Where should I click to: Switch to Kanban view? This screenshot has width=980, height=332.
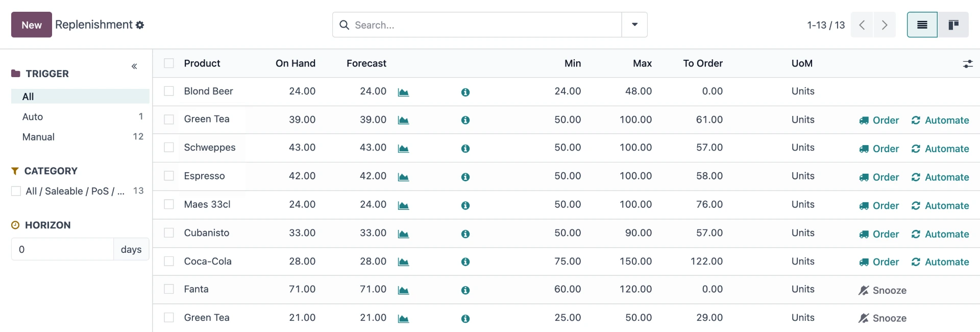(953, 25)
